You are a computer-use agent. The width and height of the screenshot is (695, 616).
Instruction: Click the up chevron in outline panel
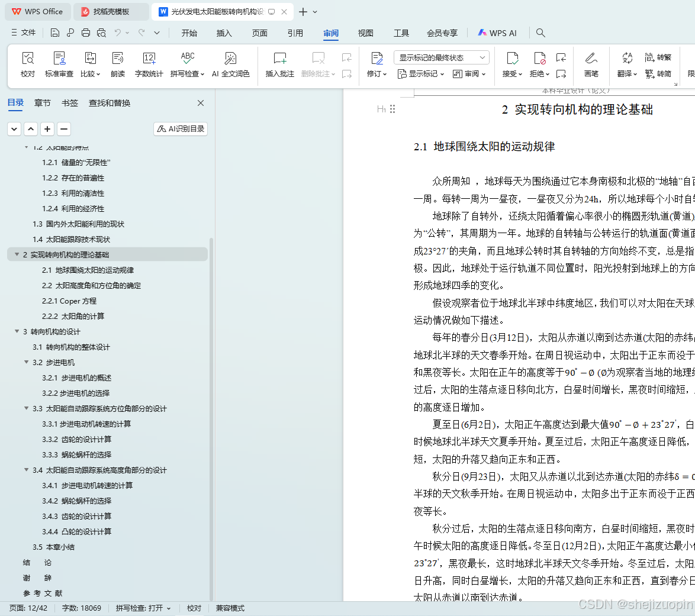[31, 129]
